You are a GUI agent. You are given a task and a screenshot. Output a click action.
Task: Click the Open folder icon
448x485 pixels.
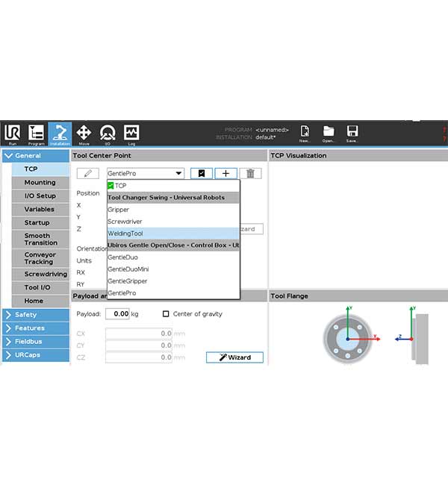(x=329, y=134)
